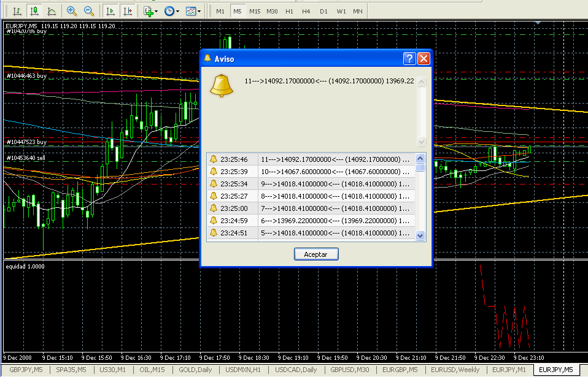This screenshot has width=588, height=377.
Task: Click the large bell icon in Aviso
Action: pyautogui.click(x=221, y=86)
